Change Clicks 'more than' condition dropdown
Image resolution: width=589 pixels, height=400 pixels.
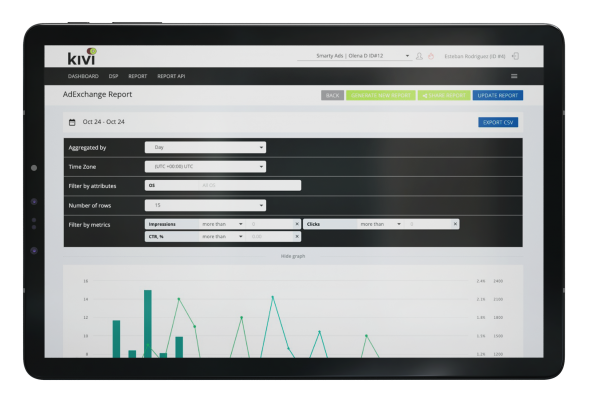tap(381, 224)
